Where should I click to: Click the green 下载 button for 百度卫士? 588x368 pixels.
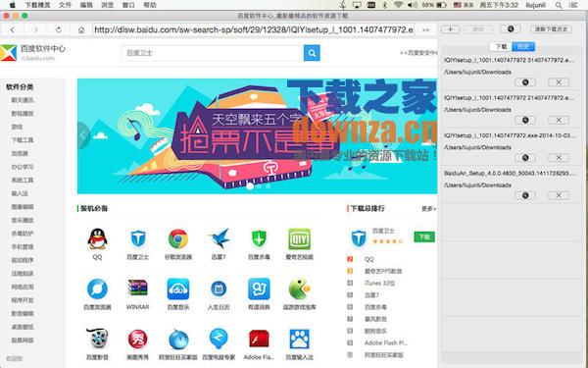[x=424, y=237]
